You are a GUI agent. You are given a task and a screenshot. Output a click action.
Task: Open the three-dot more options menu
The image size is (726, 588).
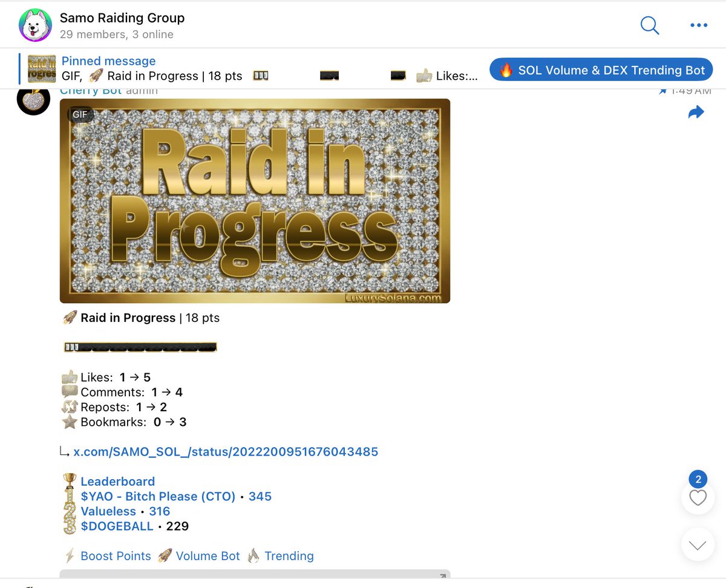click(699, 25)
